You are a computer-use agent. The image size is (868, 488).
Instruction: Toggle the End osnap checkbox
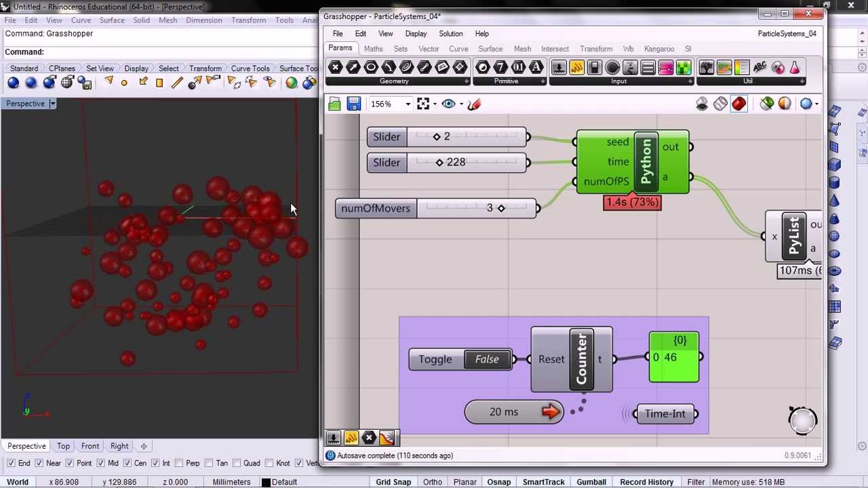pyautogui.click(x=12, y=464)
